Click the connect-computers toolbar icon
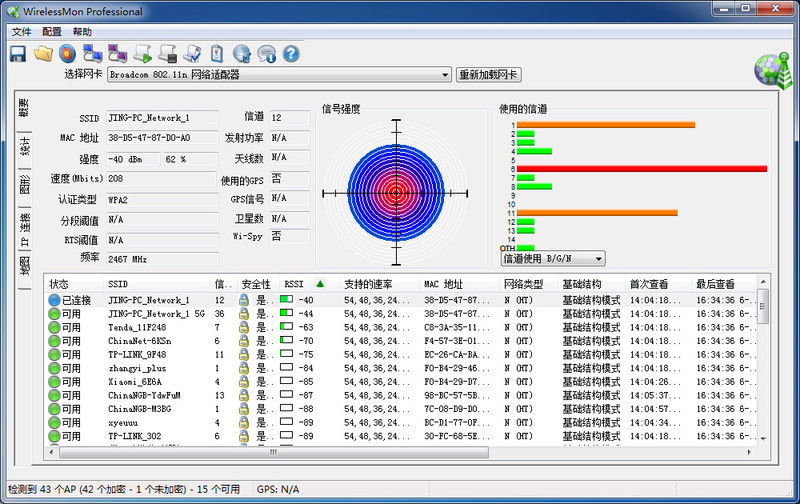The image size is (800, 504). point(92,54)
